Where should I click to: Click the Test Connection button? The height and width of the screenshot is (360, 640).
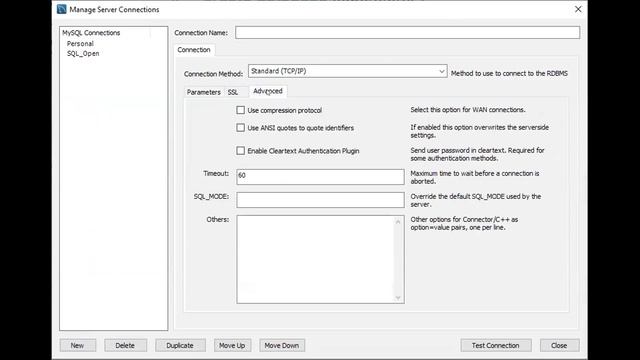point(496,345)
